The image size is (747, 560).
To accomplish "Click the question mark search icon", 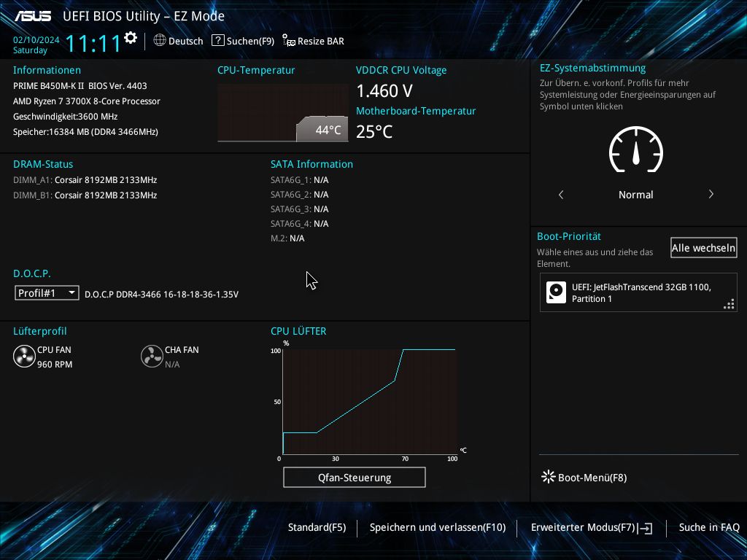I will pos(217,41).
